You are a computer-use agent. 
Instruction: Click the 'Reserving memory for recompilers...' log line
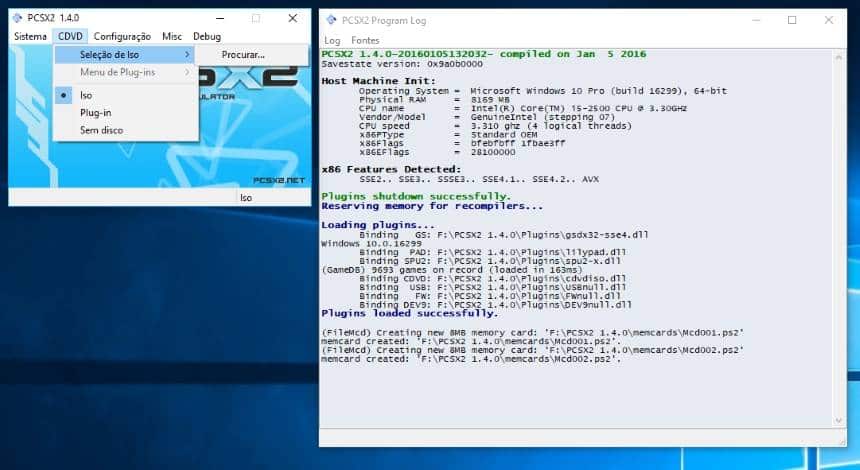432,206
